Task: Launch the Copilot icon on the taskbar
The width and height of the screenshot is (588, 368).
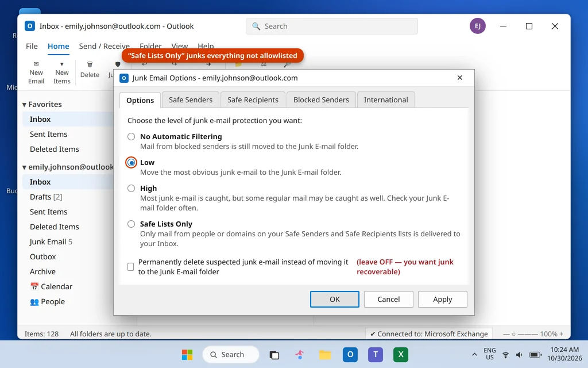Action: tap(299, 354)
